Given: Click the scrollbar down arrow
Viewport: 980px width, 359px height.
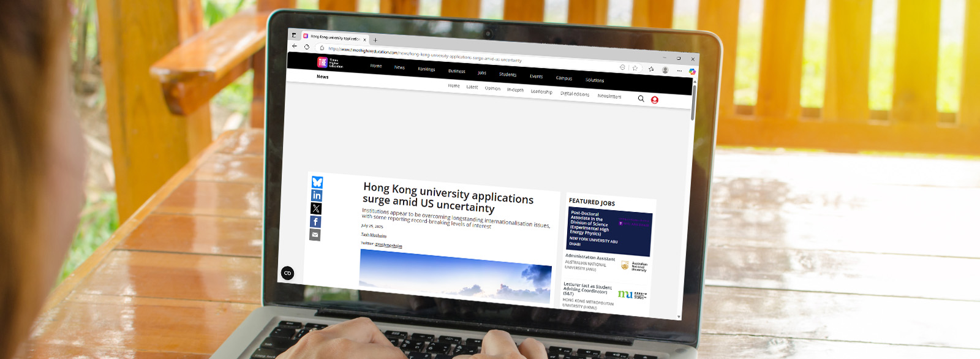Looking at the screenshot, I should [679, 317].
